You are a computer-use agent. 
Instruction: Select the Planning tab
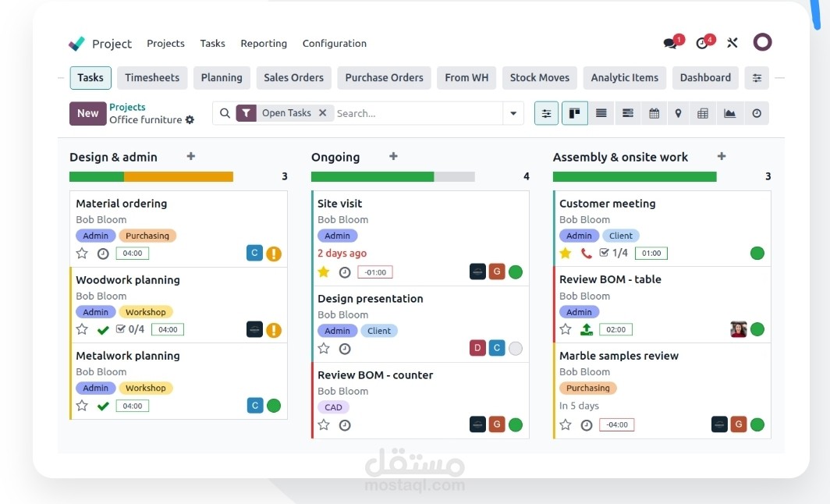tap(222, 78)
